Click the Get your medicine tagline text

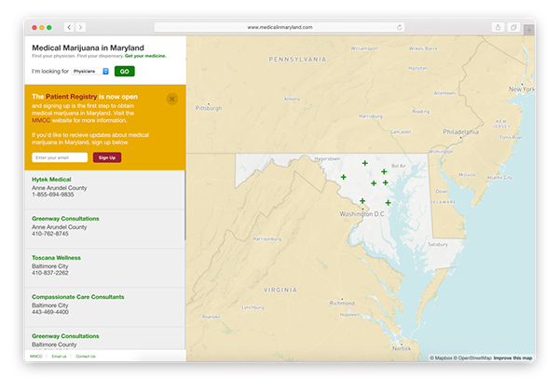click(x=145, y=56)
